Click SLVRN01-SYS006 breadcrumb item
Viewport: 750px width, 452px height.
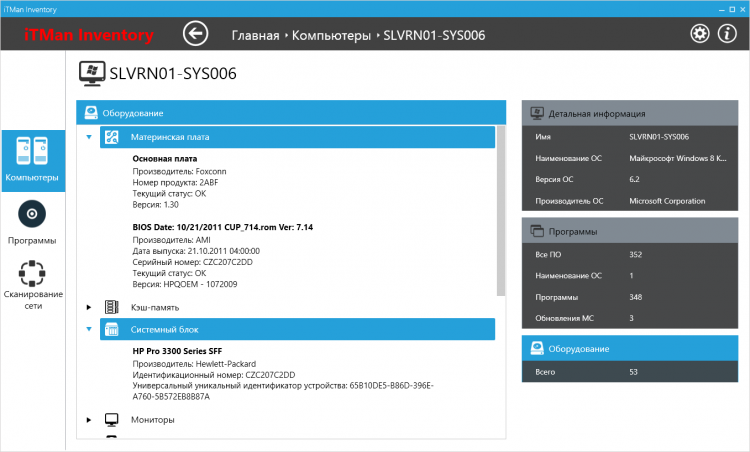tap(434, 35)
